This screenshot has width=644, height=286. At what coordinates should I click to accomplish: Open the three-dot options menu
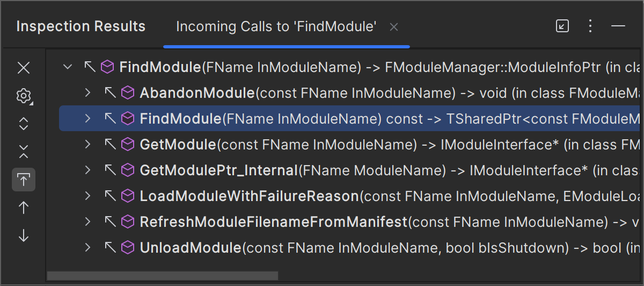point(590,26)
